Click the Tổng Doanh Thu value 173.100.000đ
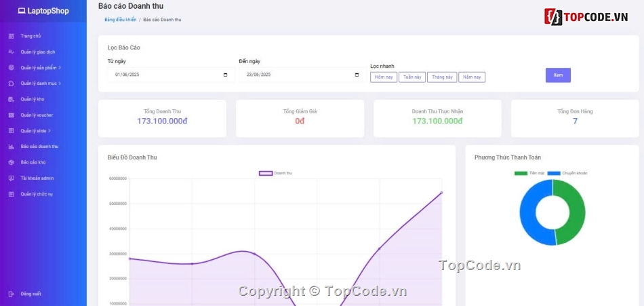This screenshot has height=306, width=644. point(162,121)
